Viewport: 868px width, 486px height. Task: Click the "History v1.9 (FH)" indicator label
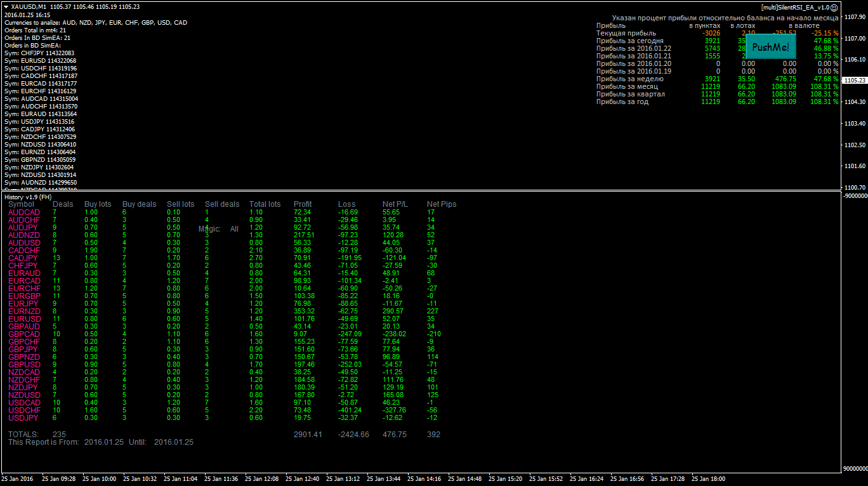point(28,197)
